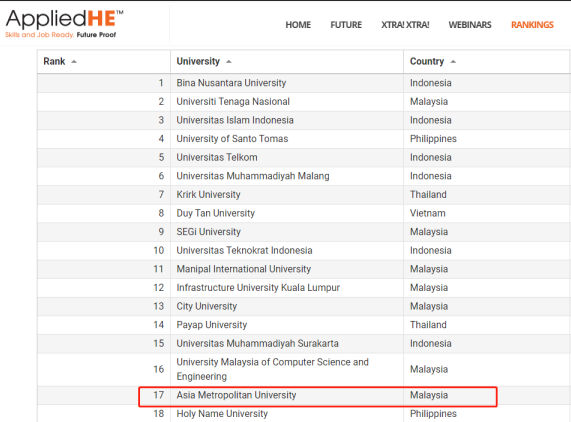Select Bina Nusantara University row
The width and height of the screenshot is (571, 422).
[304, 83]
